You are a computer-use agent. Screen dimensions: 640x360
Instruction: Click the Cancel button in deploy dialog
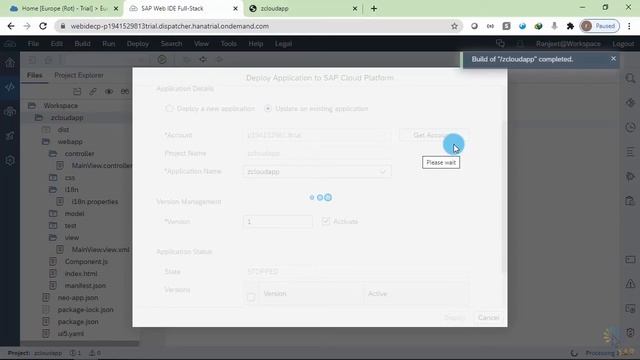tap(488, 318)
